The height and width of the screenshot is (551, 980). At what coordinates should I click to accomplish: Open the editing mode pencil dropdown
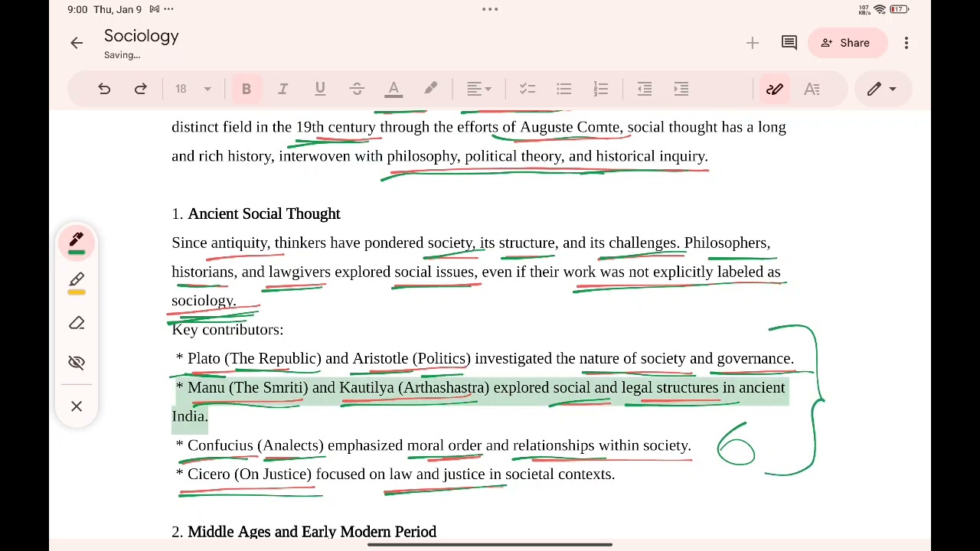pyautogui.click(x=881, y=89)
